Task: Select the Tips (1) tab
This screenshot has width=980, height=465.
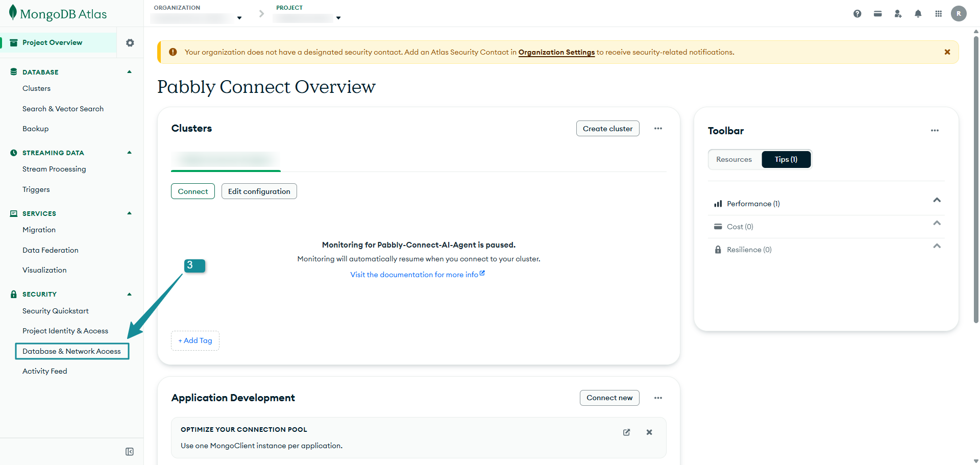Action: point(786,159)
